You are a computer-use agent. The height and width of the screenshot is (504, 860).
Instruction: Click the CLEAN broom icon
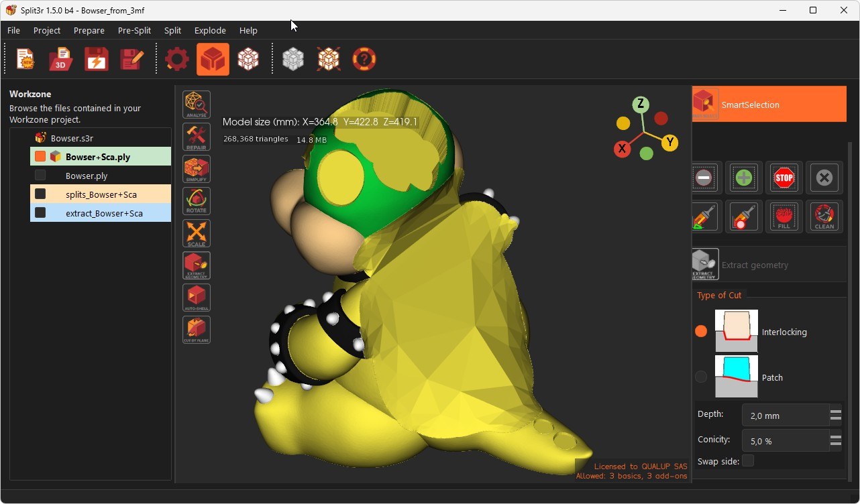(x=824, y=216)
